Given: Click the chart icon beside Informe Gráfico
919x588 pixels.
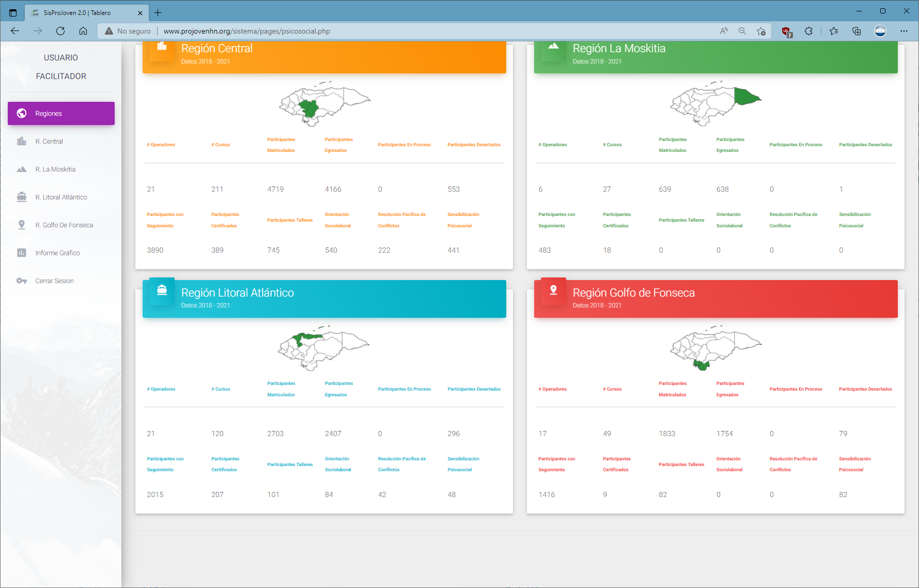Looking at the screenshot, I should click(x=22, y=253).
